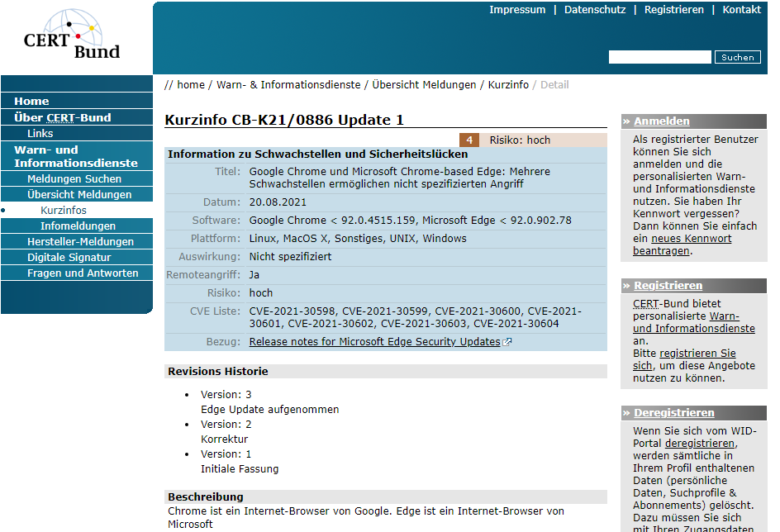Open Release notes for Microsoft Edge Security Updates
Image resolution: width=780 pixels, height=532 pixels.
(374, 342)
